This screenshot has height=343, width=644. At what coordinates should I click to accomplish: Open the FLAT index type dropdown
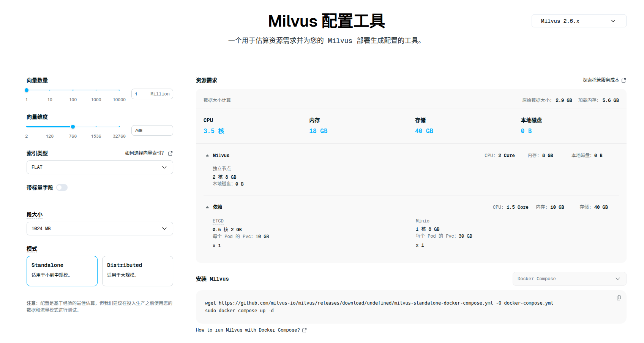99,167
